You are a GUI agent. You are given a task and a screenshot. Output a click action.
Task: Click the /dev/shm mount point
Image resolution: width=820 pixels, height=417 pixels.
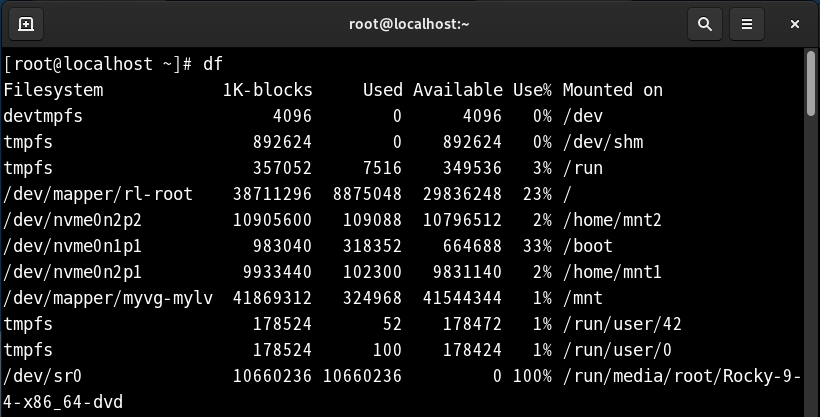pyautogui.click(x=603, y=142)
